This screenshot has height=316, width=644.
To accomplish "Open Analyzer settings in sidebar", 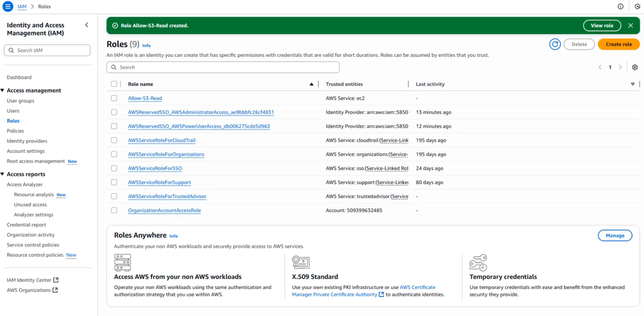I will pyautogui.click(x=34, y=214).
